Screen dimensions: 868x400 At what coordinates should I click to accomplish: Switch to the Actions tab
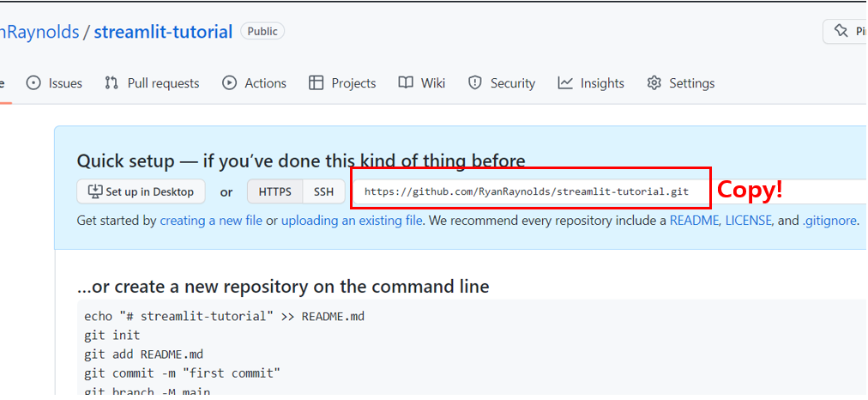click(254, 83)
